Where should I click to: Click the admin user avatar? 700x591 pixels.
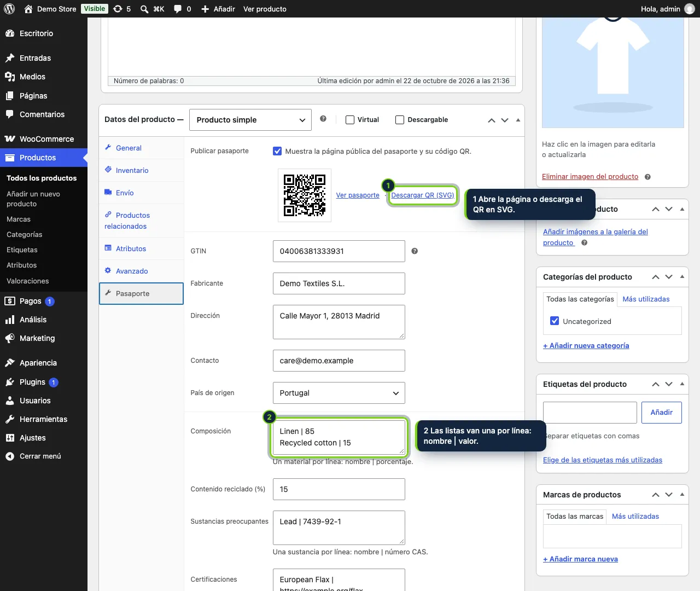point(690,9)
